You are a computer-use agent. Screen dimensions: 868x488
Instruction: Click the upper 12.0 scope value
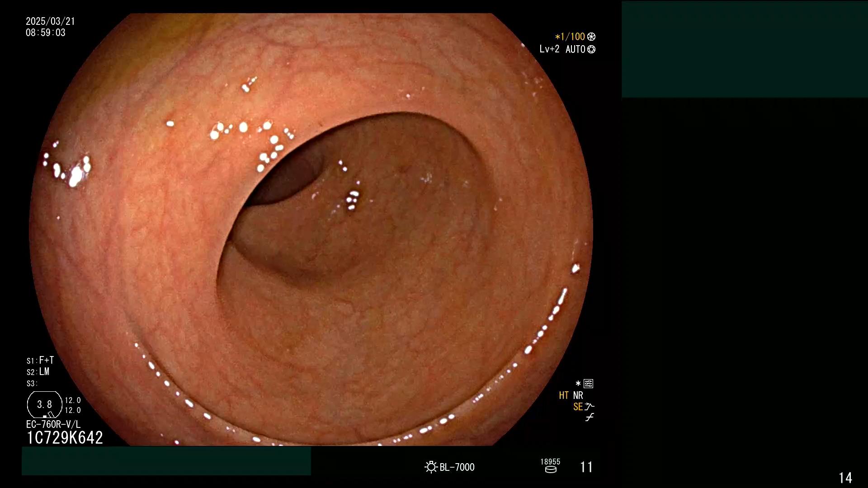point(73,400)
